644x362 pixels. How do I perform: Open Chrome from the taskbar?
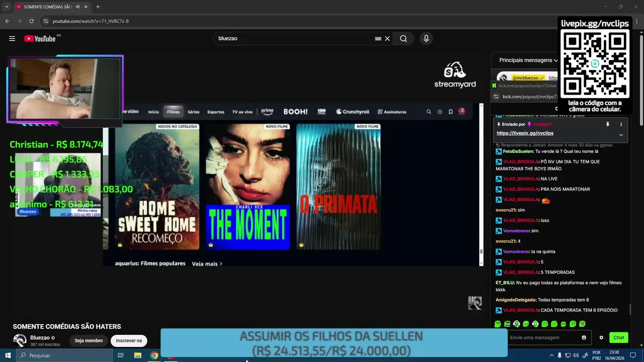pyautogui.click(x=154, y=355)
